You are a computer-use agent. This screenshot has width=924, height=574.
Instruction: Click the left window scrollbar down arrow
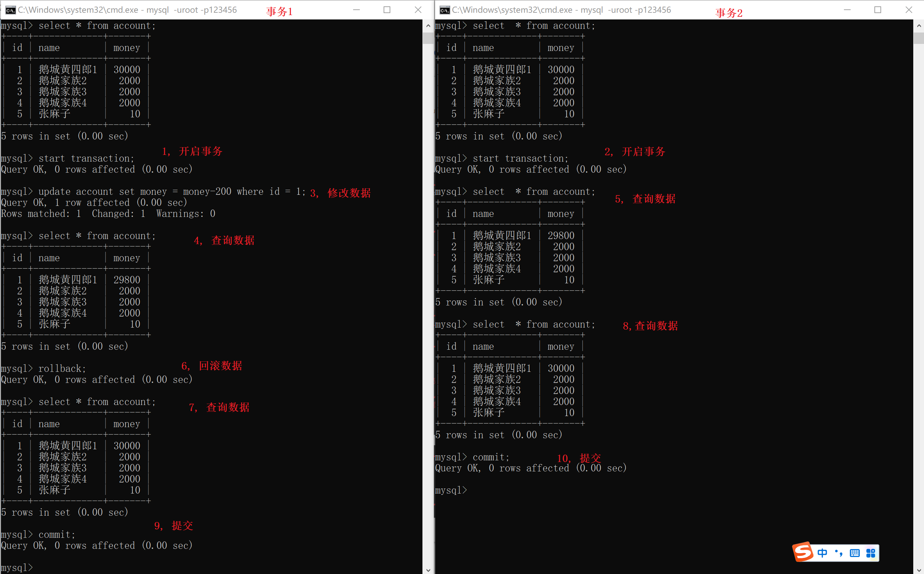(x=428, y=570)
